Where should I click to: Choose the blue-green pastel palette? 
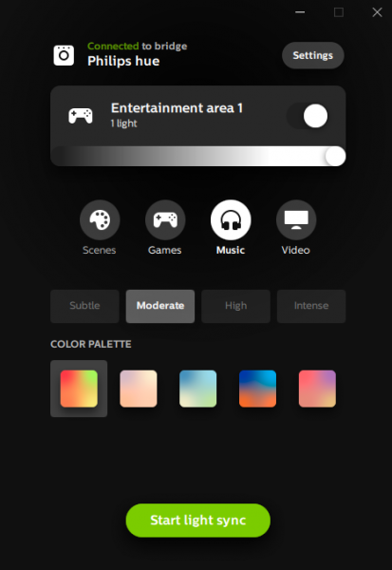click(x=198, y=389)
